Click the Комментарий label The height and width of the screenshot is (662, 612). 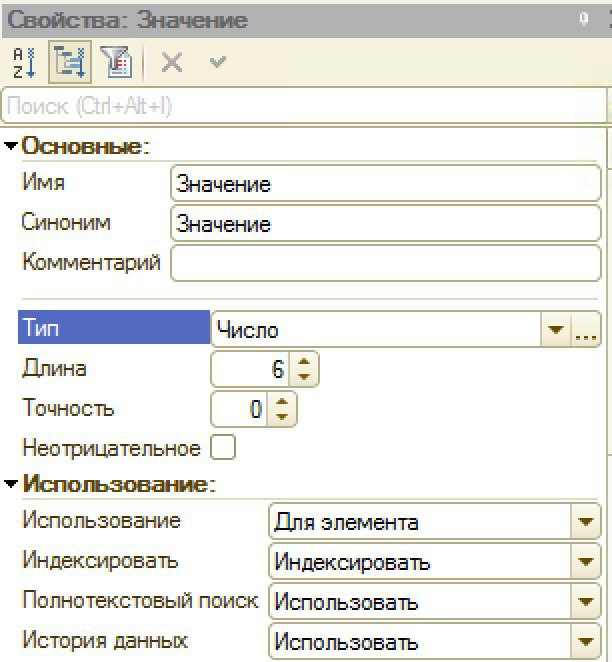91,262
